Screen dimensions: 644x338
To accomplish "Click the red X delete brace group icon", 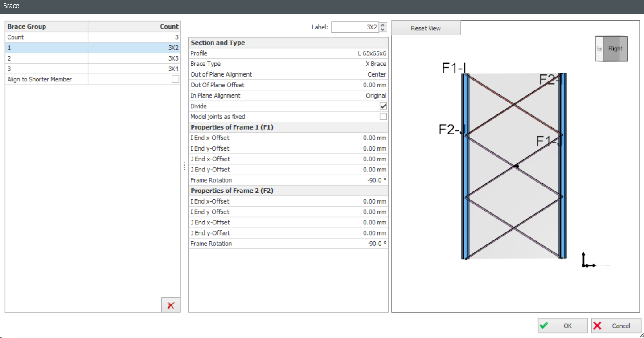I will point(171,305).
